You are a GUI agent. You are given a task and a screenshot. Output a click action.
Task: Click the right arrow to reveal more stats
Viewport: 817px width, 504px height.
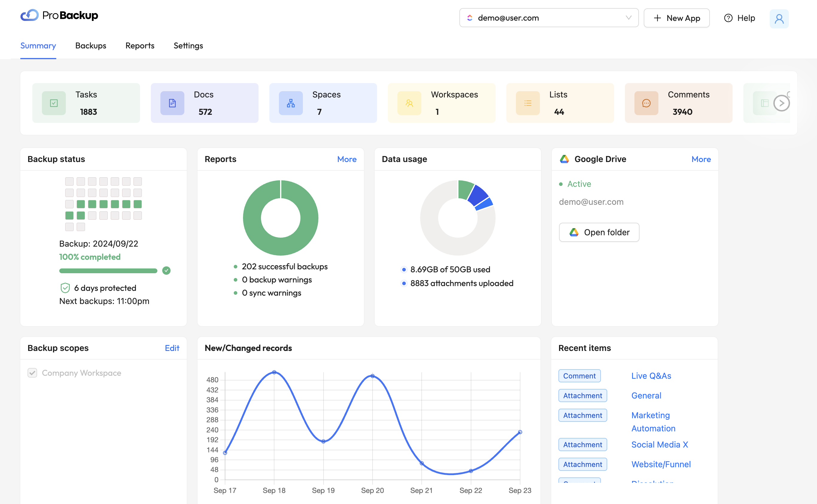(x=781, y=103)
